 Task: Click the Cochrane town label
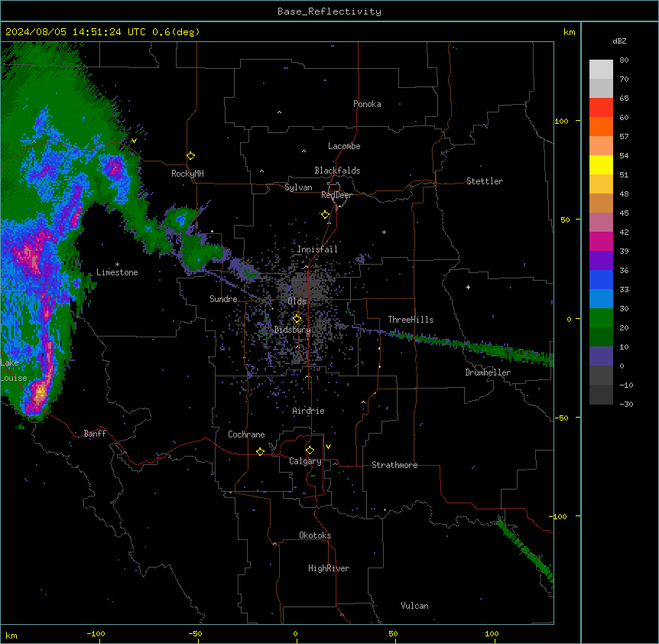click(246, 434)
